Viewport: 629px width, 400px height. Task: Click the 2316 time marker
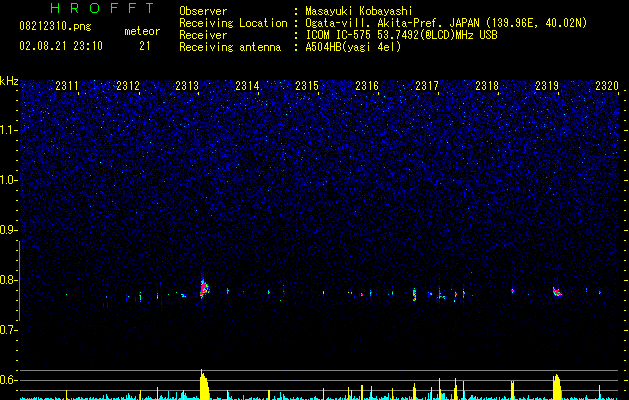pyautogui.click(x=367, y=86)
